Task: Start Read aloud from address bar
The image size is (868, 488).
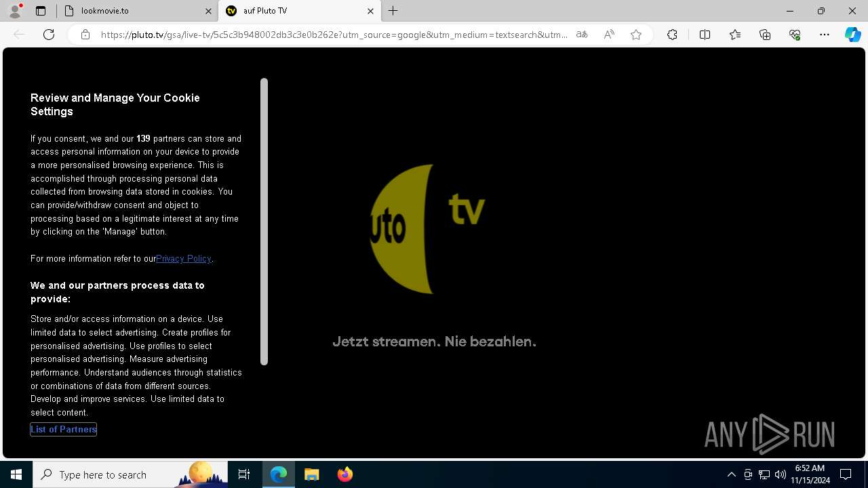Action: coord(609,35)
